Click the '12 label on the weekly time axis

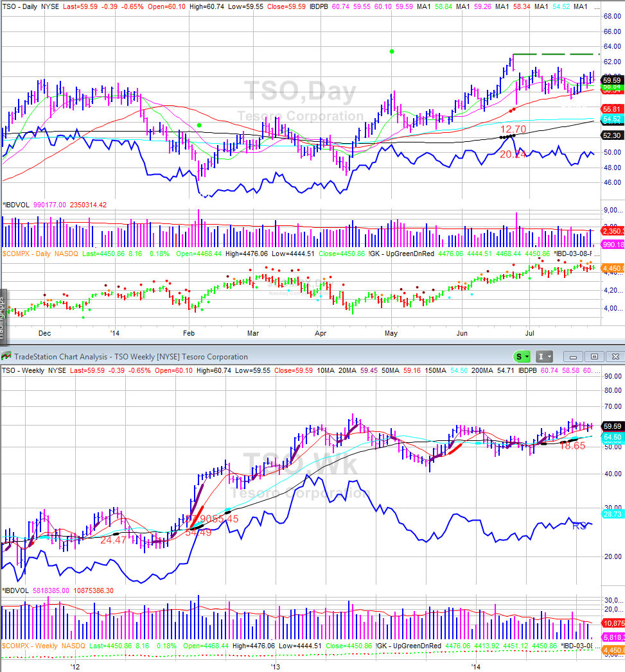75,667
